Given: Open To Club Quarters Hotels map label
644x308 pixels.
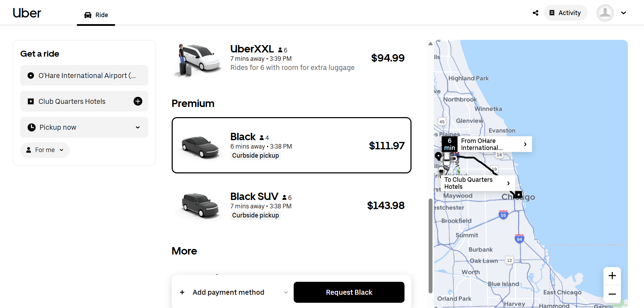Looking at the screenshot, I should (x=477, y=183).
